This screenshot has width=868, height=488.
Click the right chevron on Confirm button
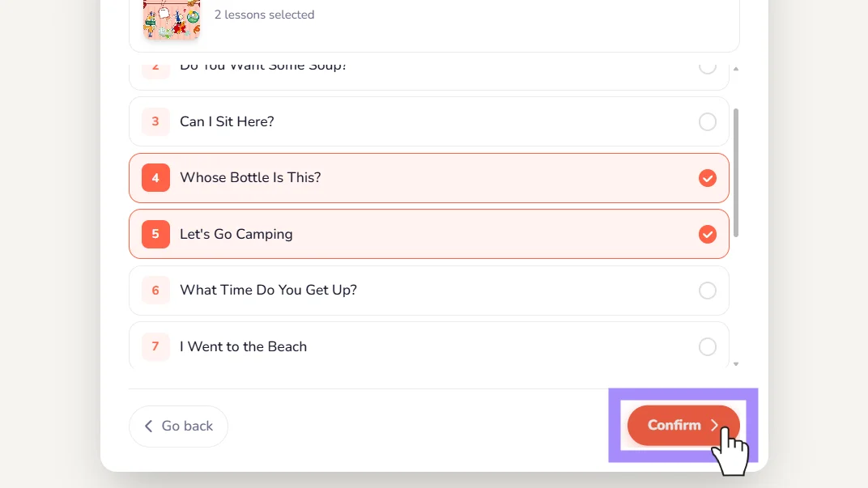(x=715, y=426)
